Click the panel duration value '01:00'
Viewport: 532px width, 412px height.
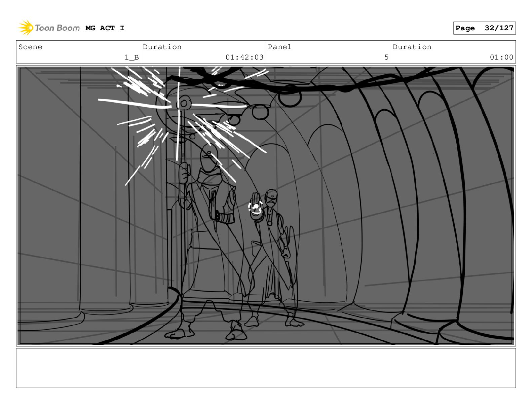501,58
